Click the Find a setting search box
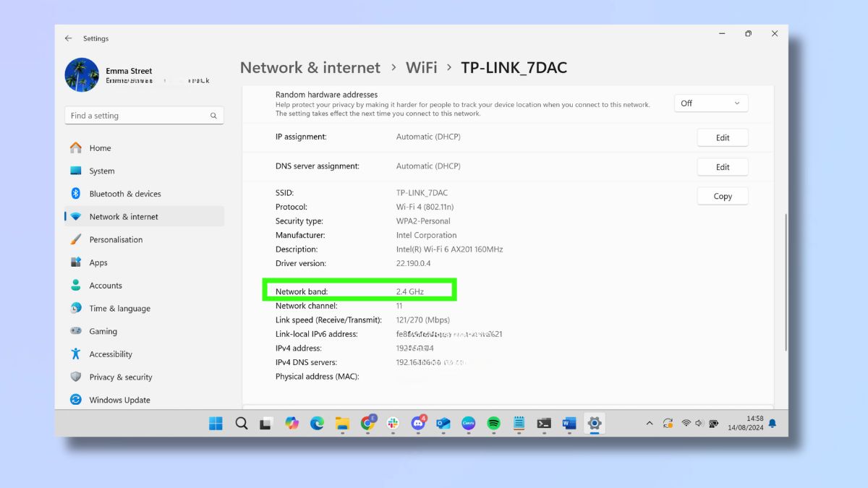This screenshot has height=488, width=868. coord(143,115)
